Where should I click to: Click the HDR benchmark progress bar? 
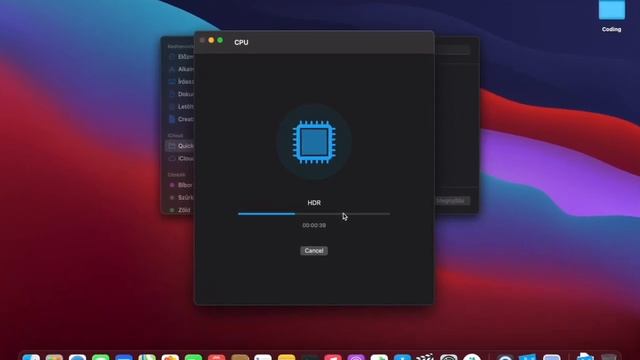click(314, 213)
